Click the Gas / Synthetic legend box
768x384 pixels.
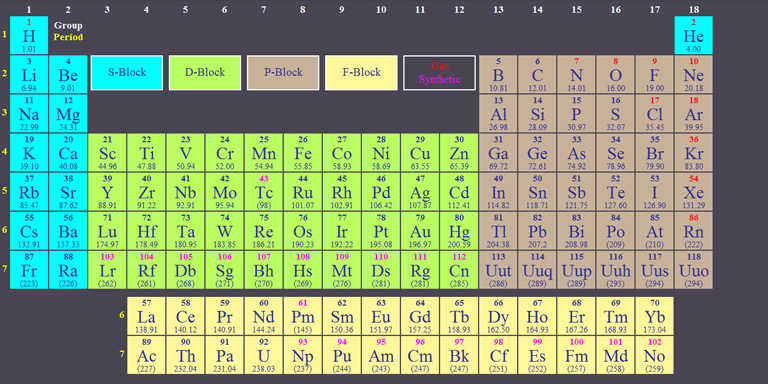[x=439, y=72]
